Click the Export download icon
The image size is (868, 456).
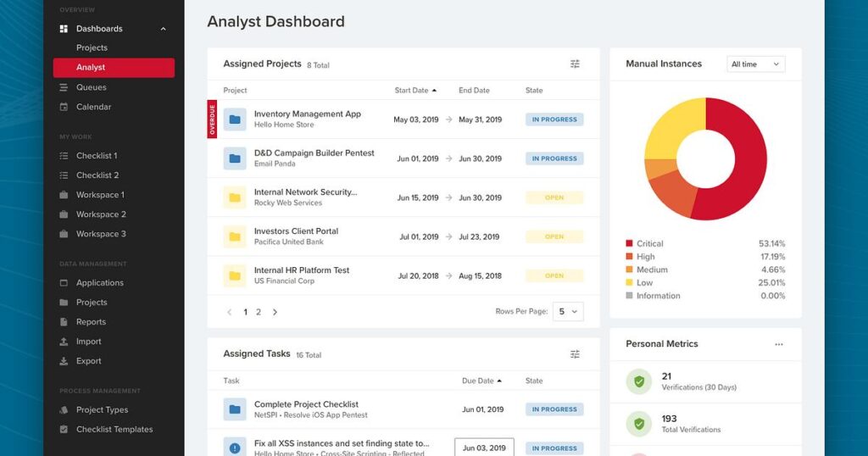(64, 361)
